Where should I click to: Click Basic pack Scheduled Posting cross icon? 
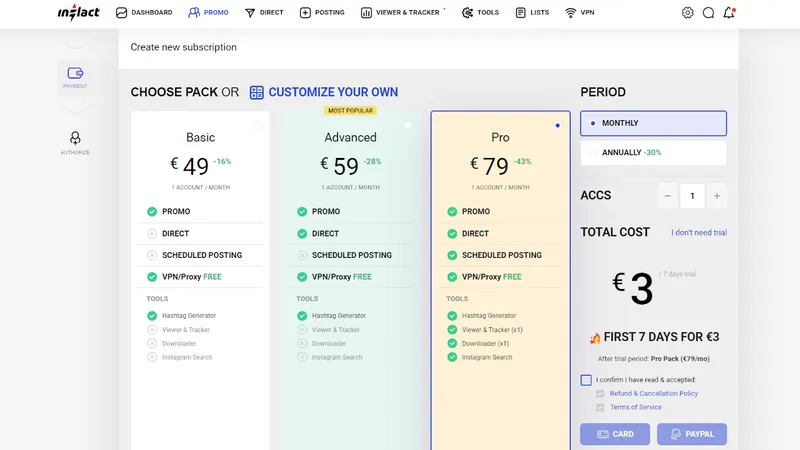point(152,255)
